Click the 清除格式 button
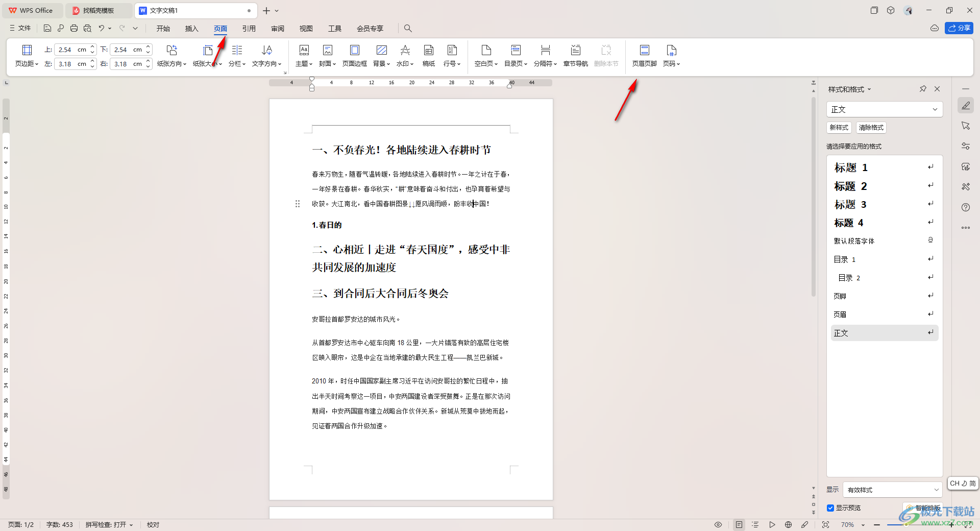The height and width of the screenshot is (531, 980). [x=871, y=128]
